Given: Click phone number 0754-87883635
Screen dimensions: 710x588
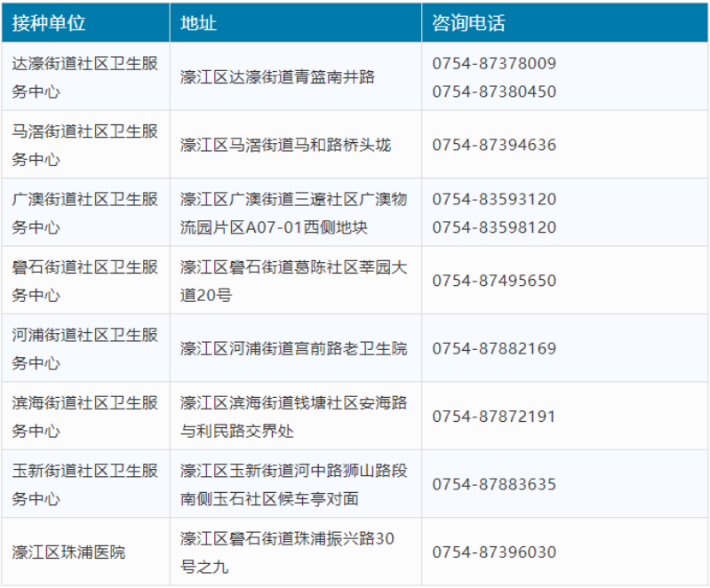Looking at the screenshot, I should click(x=494, y=484).
